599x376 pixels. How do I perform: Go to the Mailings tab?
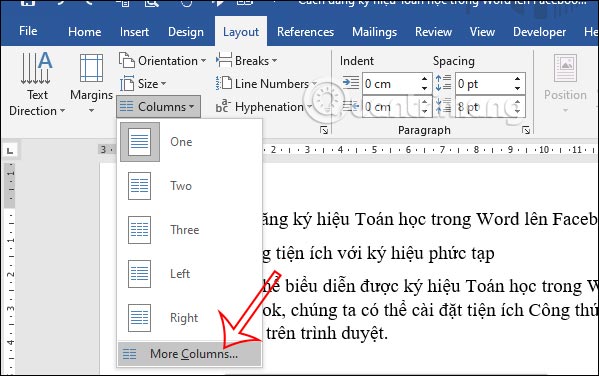coord(374,32)
